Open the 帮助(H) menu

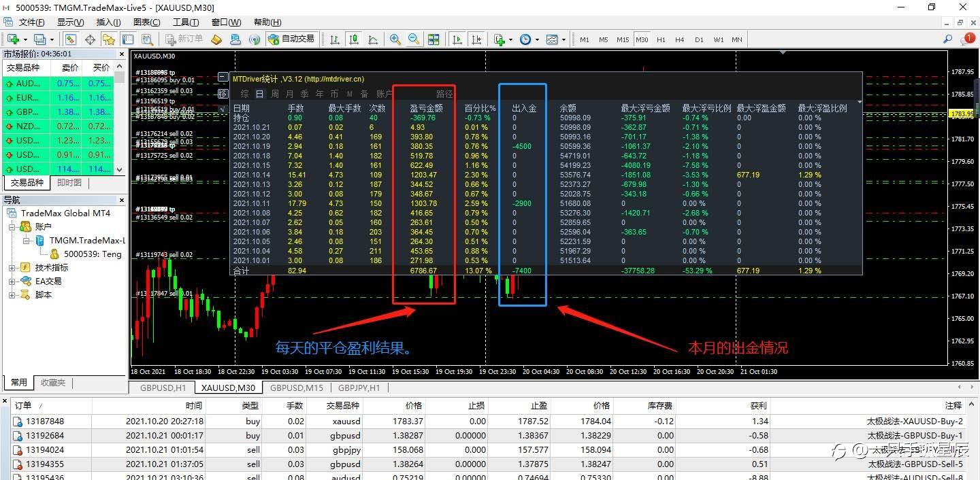click(266, 22)
